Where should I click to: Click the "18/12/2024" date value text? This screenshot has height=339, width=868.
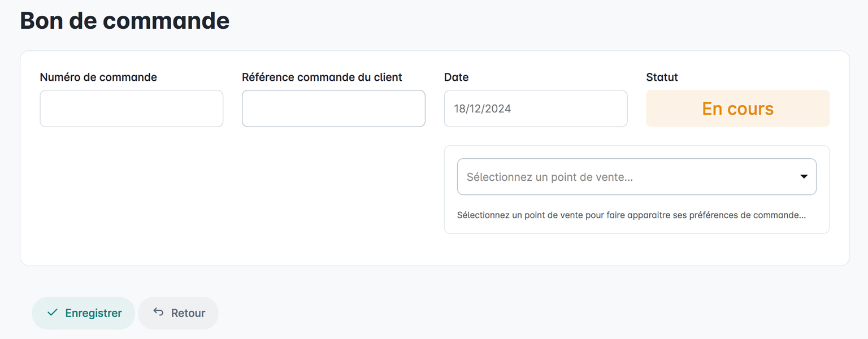pos(482,109)
